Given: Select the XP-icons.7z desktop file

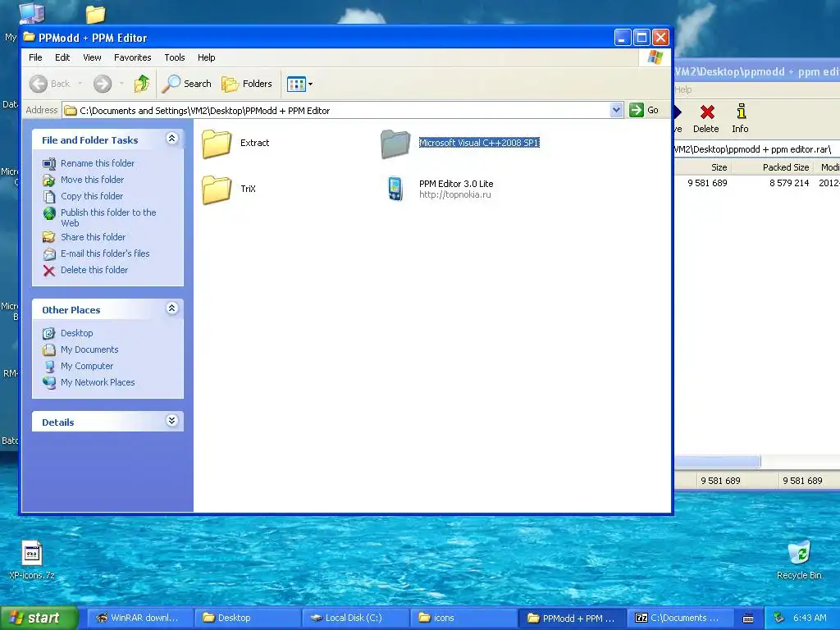Looking at the screenshot, I should [32, 560].
